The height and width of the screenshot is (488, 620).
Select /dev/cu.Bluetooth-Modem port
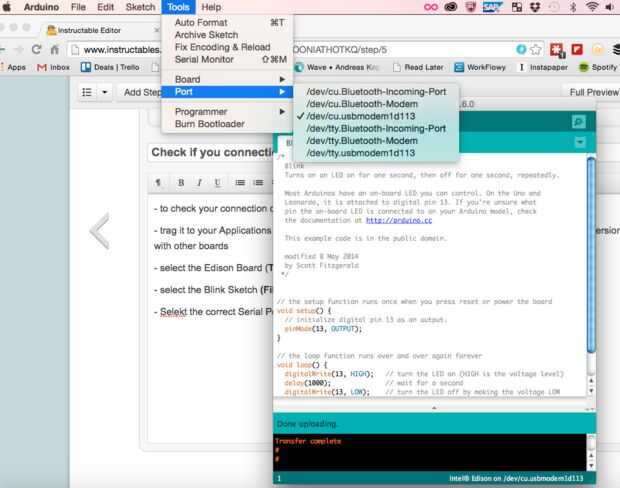point(376,104)
